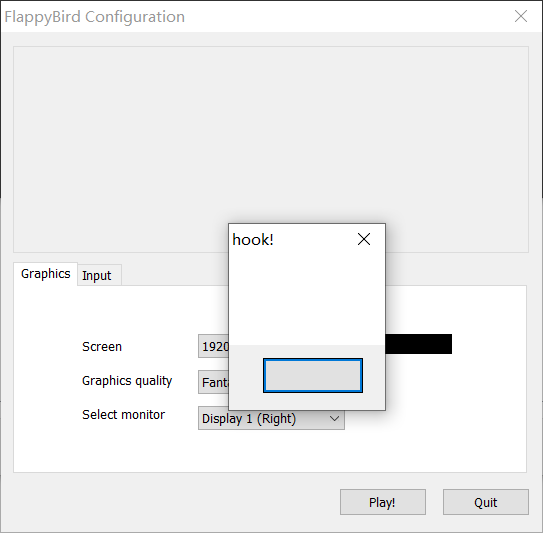Select the Graphics tab
Image resolution: width=543 pixels, height=533 pixels.
tap(46, 274)
